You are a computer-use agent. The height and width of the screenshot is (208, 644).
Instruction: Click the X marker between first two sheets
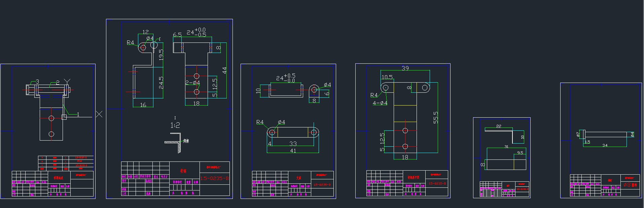click(x=99, y=114)
